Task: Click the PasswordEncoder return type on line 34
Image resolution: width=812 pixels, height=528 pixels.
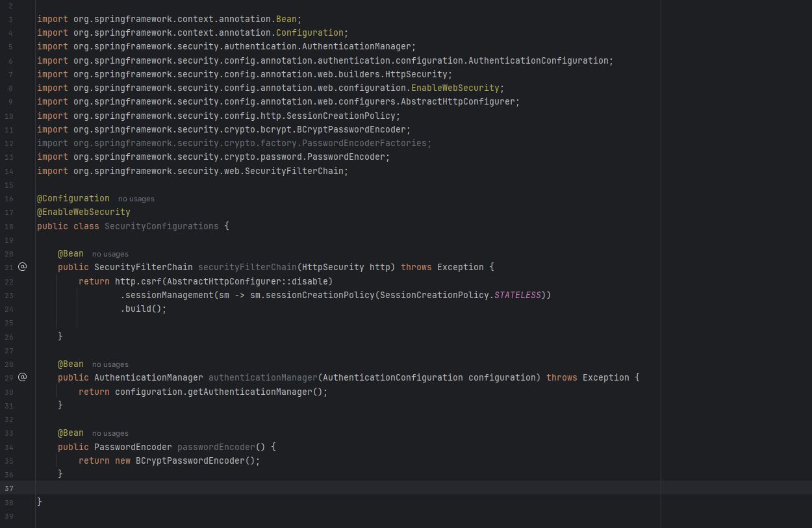Action: 133,447
